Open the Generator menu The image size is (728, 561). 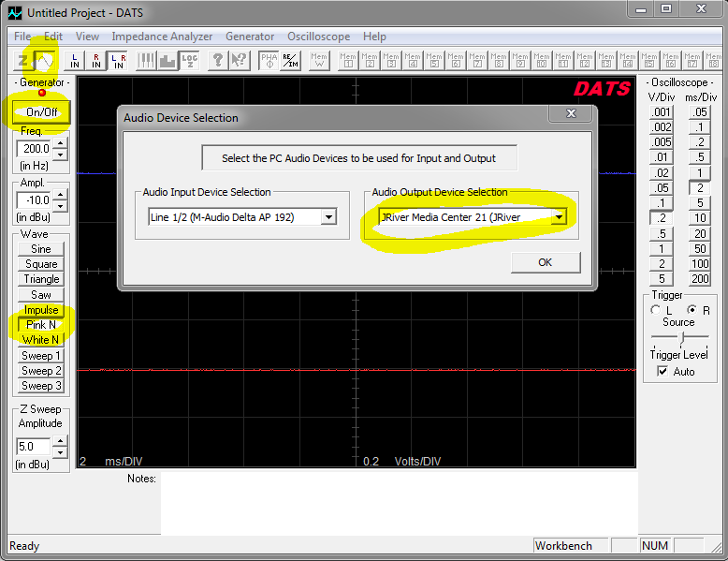[250, 37]
